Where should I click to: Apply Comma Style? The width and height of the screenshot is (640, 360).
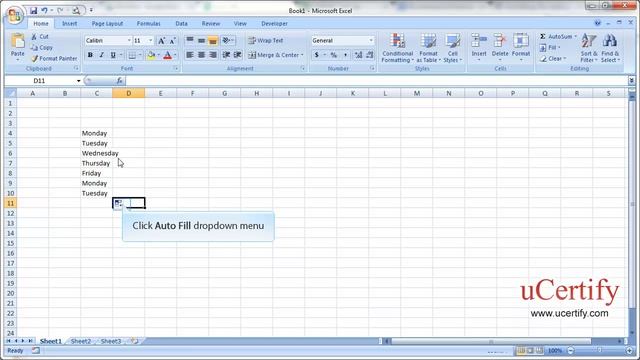tap(345, 55)
